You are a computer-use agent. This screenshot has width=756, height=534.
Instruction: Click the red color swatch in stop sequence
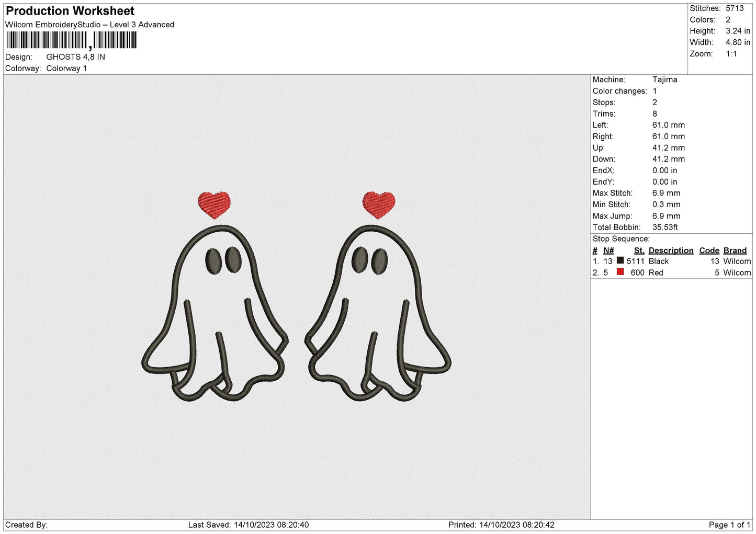tap(620, 272)
